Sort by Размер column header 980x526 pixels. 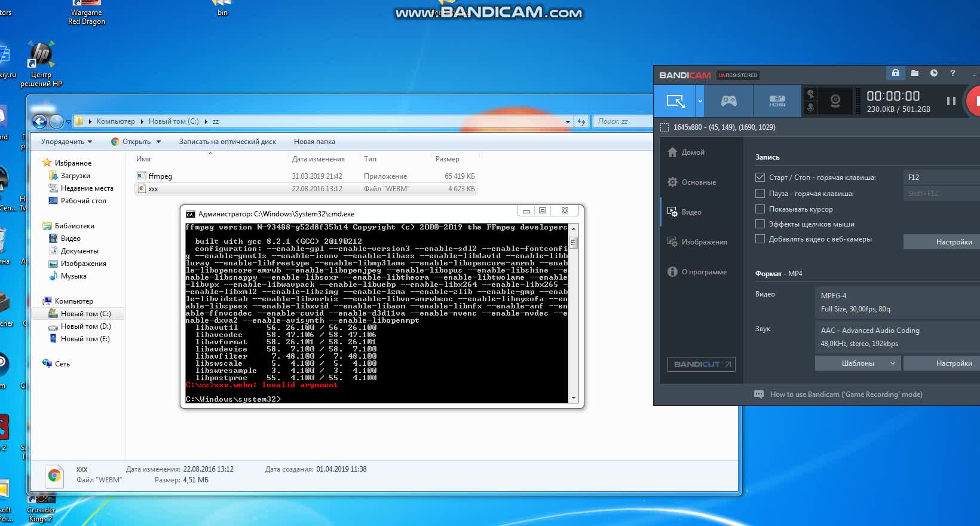point(448,159)
